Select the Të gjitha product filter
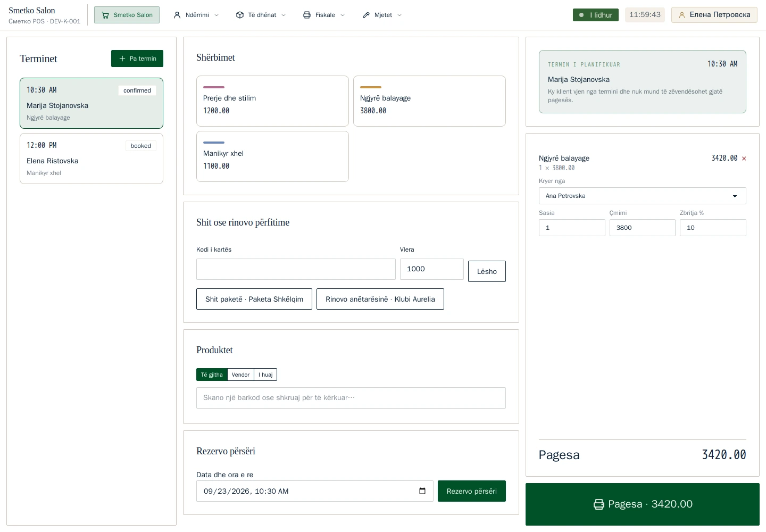The width and height of the screenshot is (766, 532). click(x=212, y=375)
